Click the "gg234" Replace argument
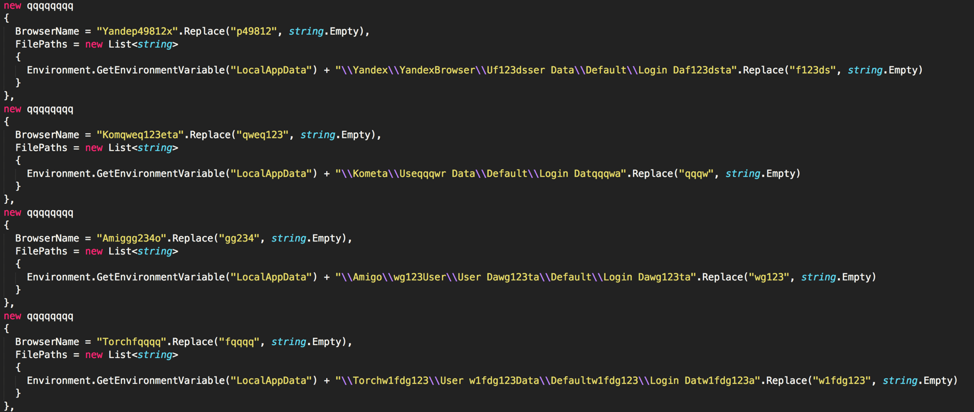This screenshot has height=412, width=974. [238, 238]
